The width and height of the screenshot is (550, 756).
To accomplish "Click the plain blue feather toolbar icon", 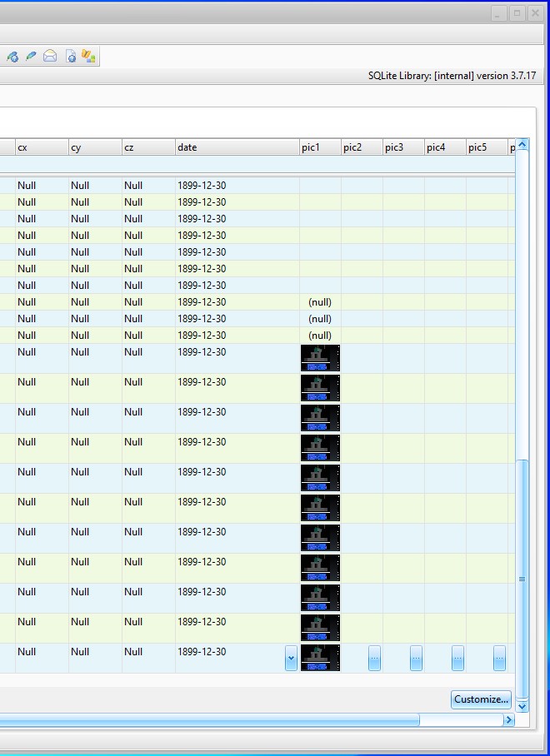I will pos(31,56).
